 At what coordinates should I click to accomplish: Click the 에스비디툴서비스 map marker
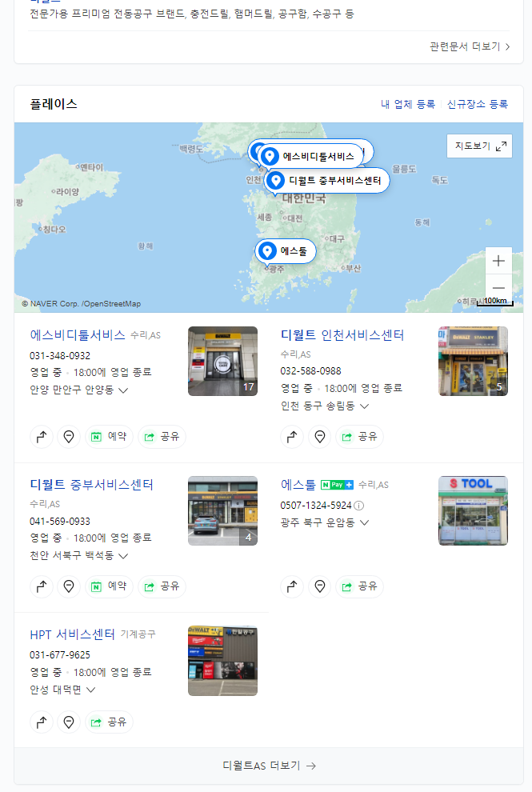(x=310, y=157)
